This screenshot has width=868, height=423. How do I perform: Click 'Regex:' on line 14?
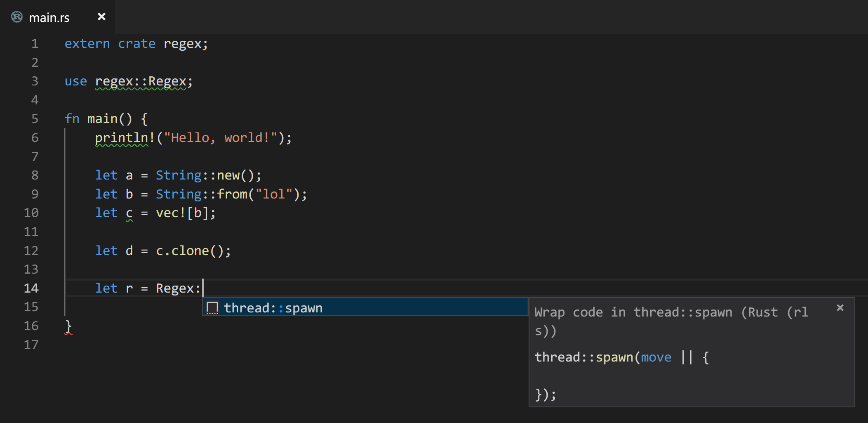tap(178, 288)
